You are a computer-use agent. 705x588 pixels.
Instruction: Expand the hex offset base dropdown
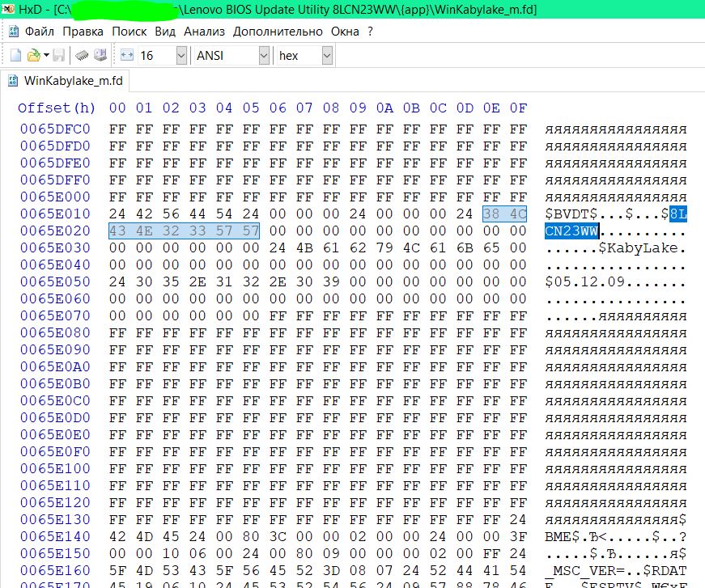click(x=327, y=56)
